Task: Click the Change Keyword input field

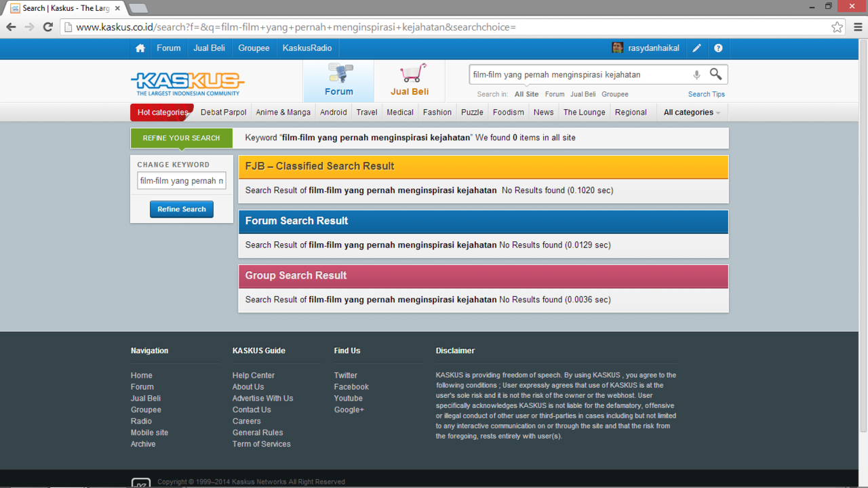Action: pos(182,181)
